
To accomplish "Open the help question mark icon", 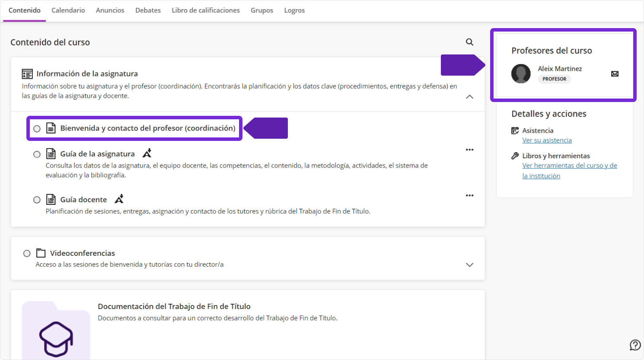I will pyautogui.click(x=635, y=345).
